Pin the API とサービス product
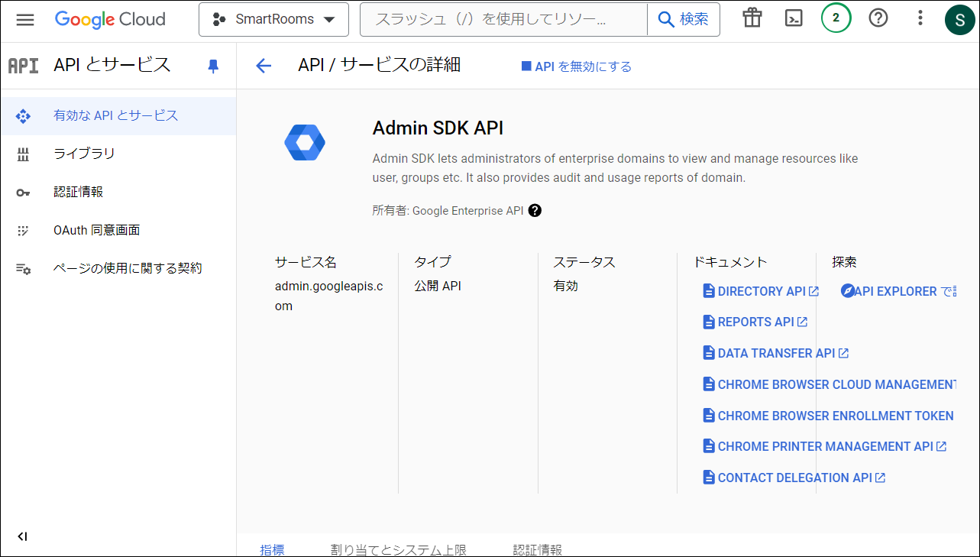The height and width of the screenshot is (557, 980). pyautogui.click(x=213, y=66)
